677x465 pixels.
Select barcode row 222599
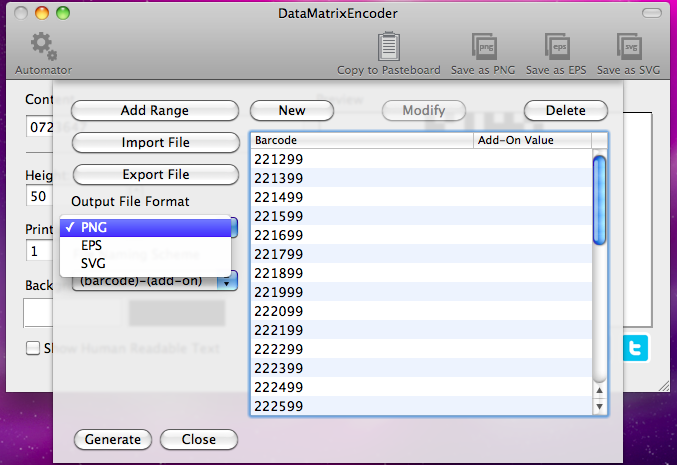(421, 406)
